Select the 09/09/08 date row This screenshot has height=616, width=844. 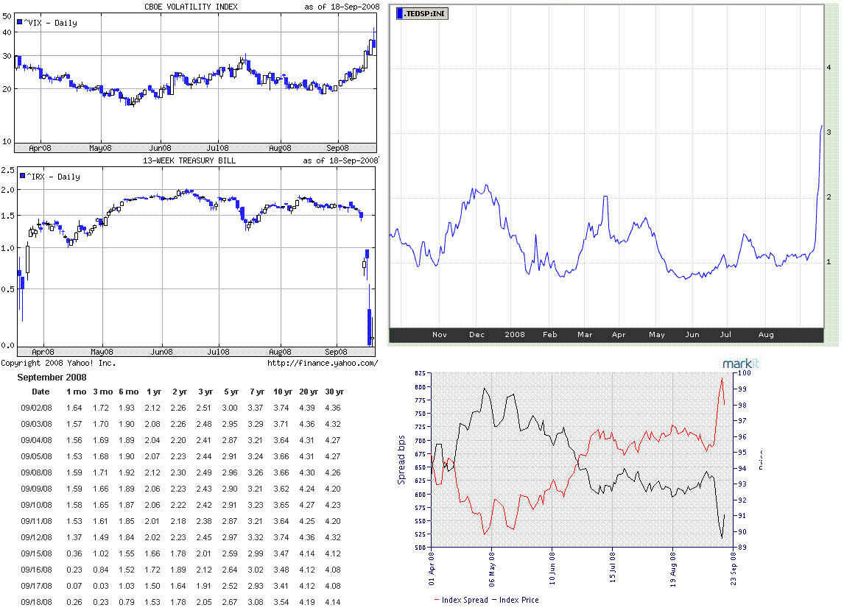click(x=181, y=489)
